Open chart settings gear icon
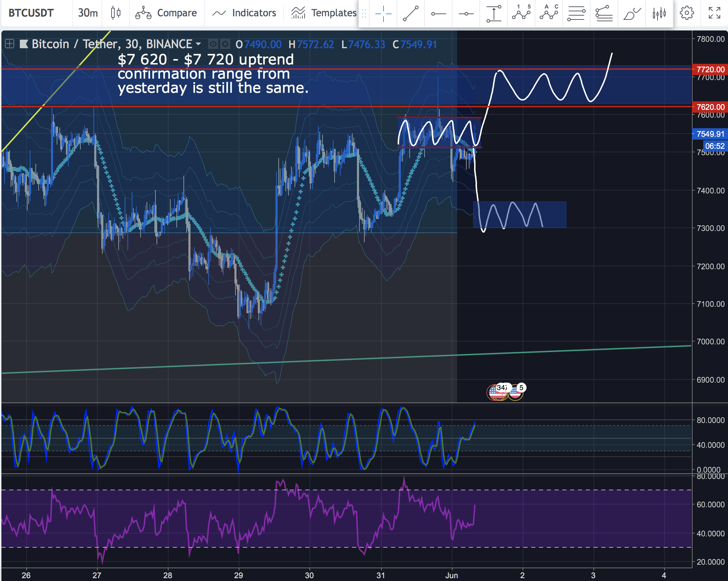This screenshot has height=581, width=728. (x=687, y=13)
